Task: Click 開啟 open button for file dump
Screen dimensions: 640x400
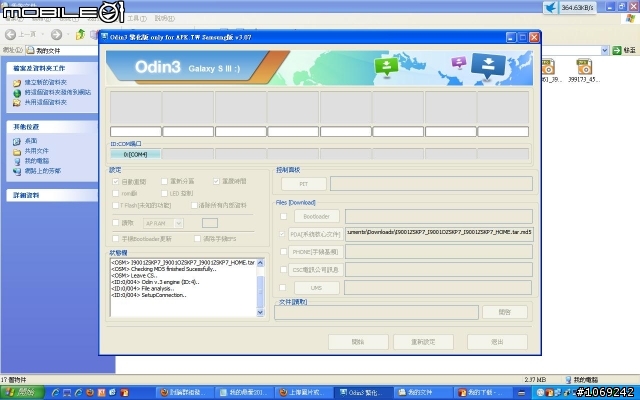Action: (505, 312)
